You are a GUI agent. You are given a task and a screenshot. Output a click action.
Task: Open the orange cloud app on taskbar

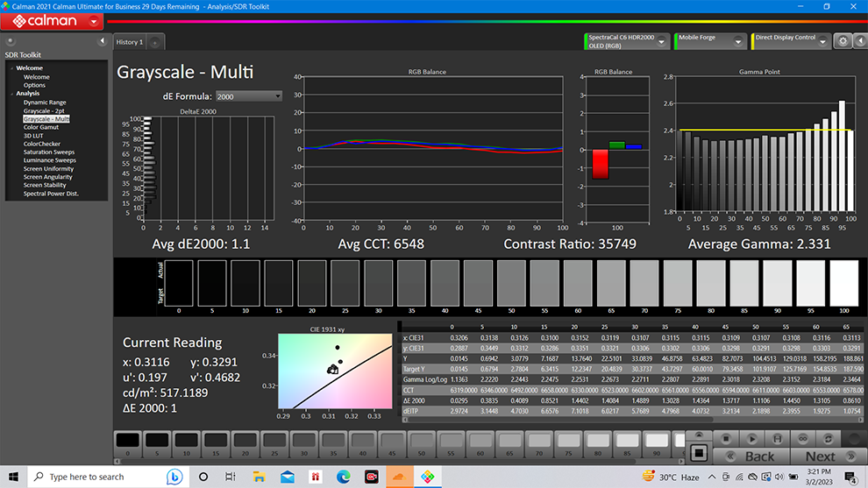tap(399, 477)
